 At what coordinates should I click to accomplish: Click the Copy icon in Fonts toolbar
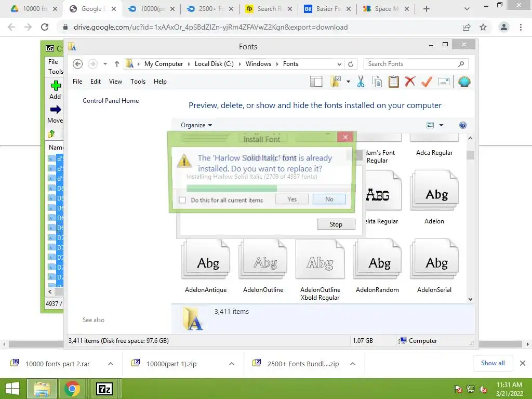pos(377,82)
